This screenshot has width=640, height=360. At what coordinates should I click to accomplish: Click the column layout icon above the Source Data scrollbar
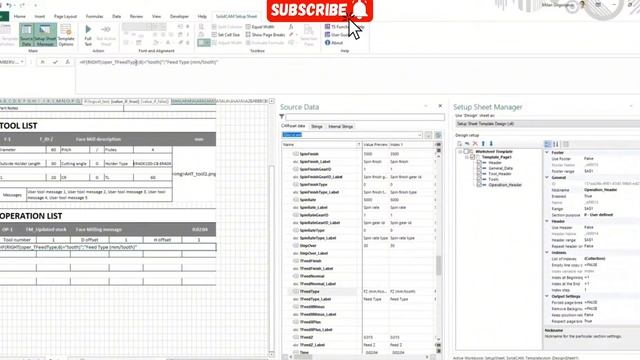point(438,144)
